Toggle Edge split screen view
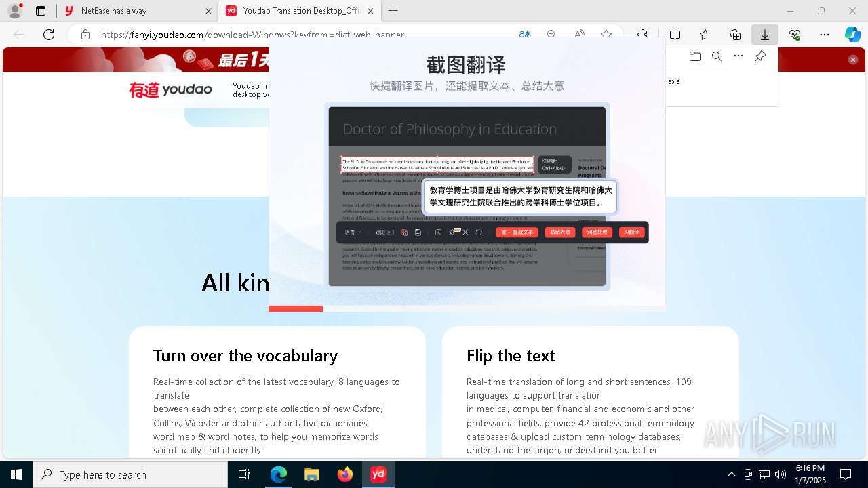868x488 pixels. pyautogui.click(x=675, y=35)
